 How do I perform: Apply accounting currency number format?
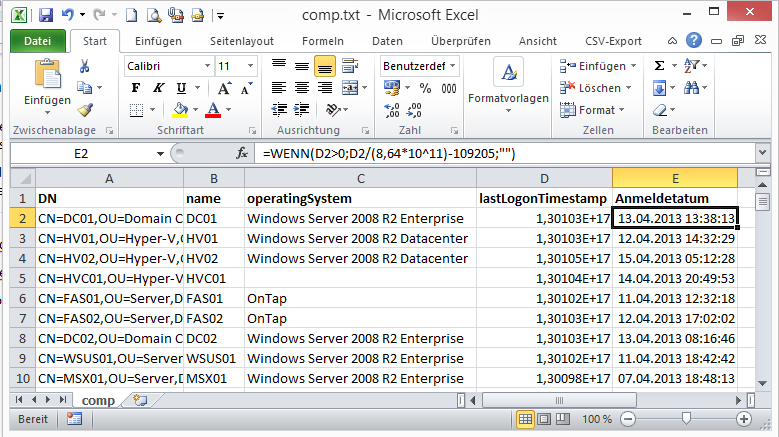[x=392, y=88]
